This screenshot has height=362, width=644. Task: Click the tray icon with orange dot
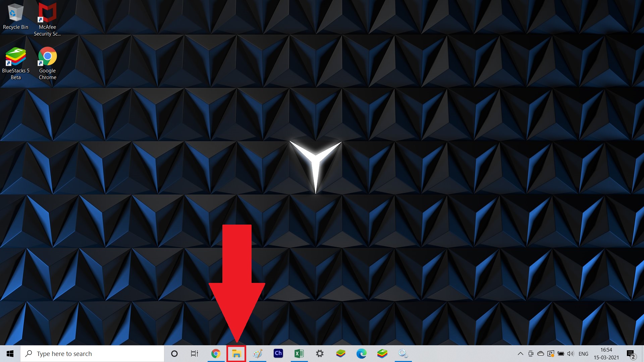pos(550,354)
